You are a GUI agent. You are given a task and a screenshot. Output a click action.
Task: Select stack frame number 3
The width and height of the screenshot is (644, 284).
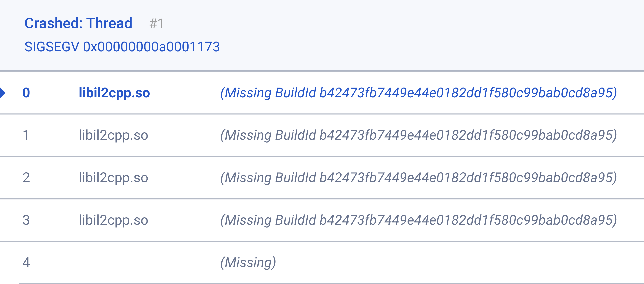point(26,220)
